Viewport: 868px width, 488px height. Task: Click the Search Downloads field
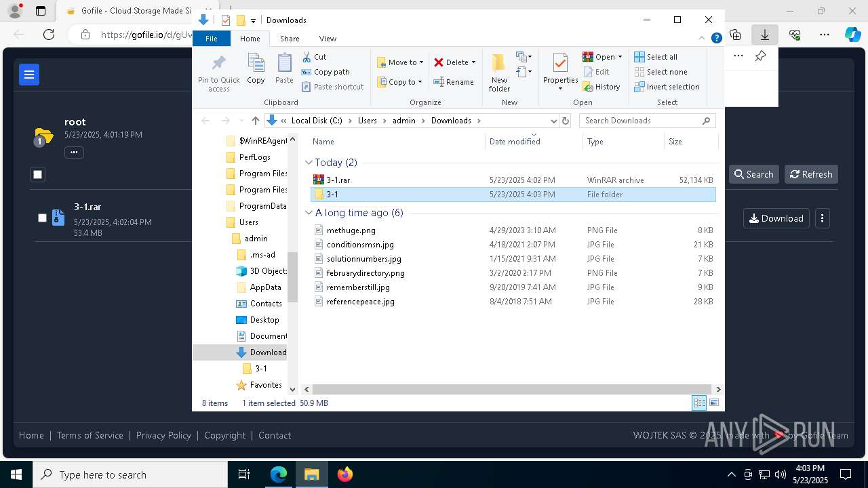[648, 121]
